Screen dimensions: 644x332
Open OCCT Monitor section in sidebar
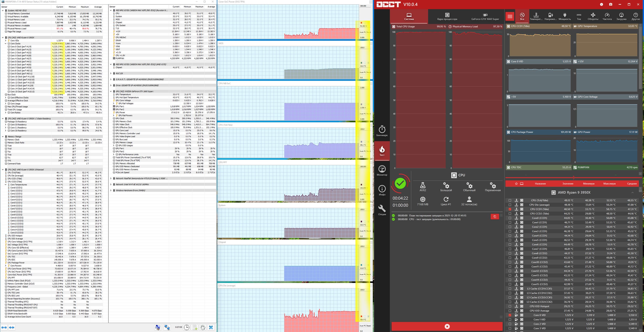pyautogui.click(x=382, y=171)
